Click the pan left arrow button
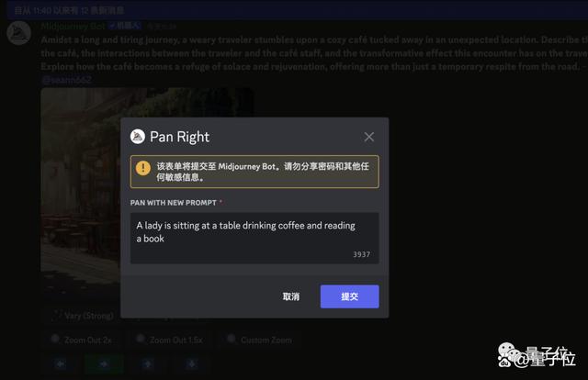The width and height of the screenshot is (588, 380). pyautogui.click(x=61, y=363)
